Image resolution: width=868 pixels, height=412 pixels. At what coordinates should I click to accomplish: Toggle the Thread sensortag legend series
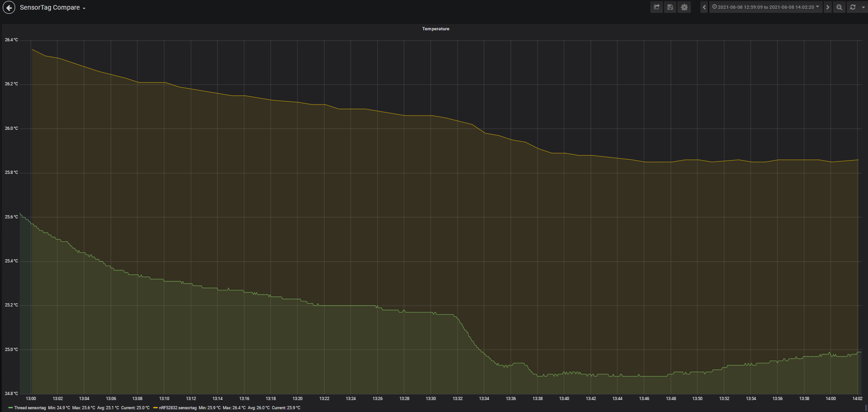tap(30, 408)
